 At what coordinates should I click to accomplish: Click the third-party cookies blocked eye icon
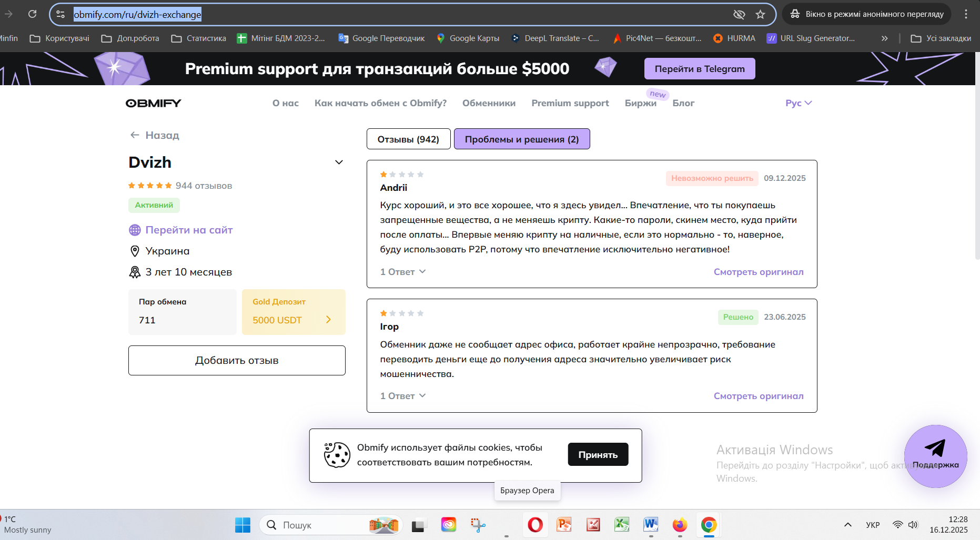click(739, 14)
